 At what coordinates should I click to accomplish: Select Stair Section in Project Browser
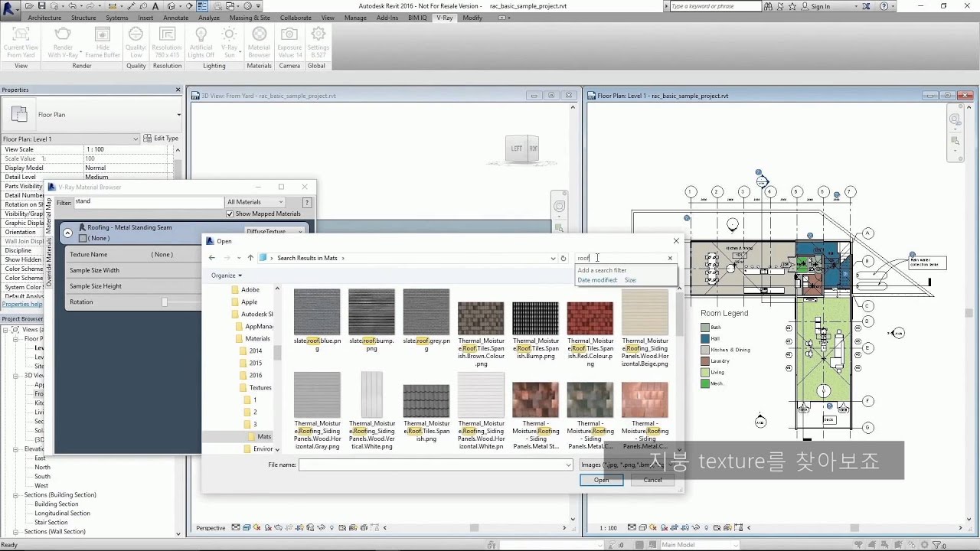pyautogui.click(x=51, y=523)
